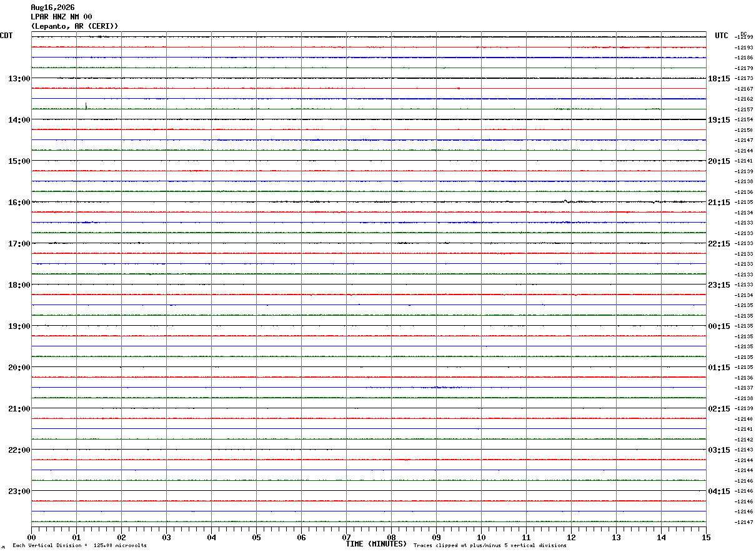This screenshot has height=554, width=756.
Task: Click the LPAR HNZ NM 00 station label
Action: (61, 17)
